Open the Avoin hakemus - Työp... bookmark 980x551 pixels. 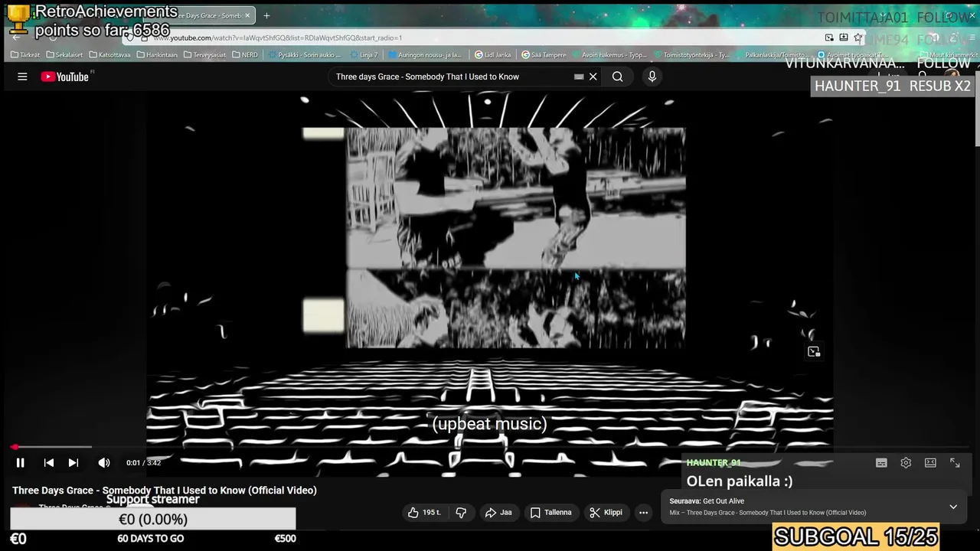[609, 55]
